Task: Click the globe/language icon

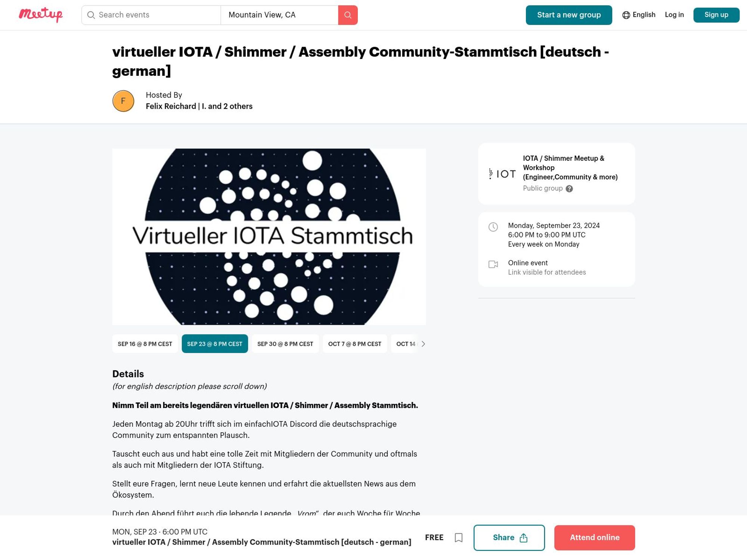Action: click(x=626, y=15)
